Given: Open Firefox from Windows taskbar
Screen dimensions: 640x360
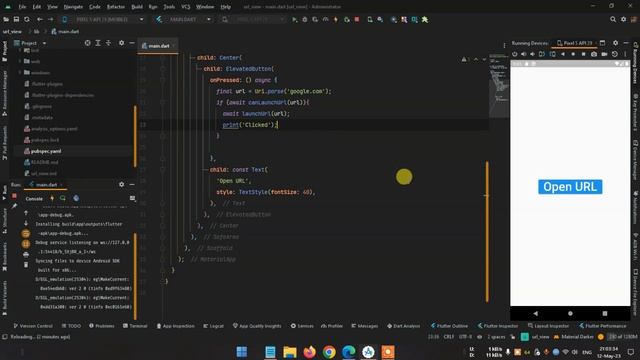Looking at the screenshot, I should 309,352.
